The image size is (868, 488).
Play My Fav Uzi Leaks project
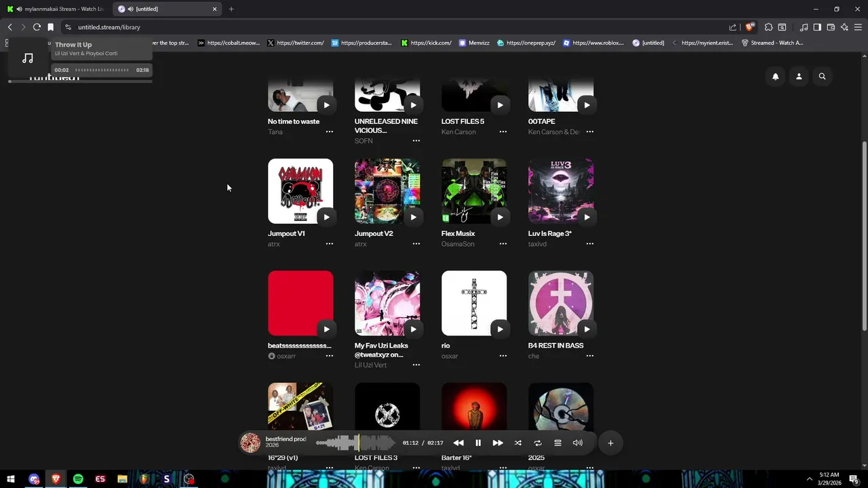click(x=413, y=329)
